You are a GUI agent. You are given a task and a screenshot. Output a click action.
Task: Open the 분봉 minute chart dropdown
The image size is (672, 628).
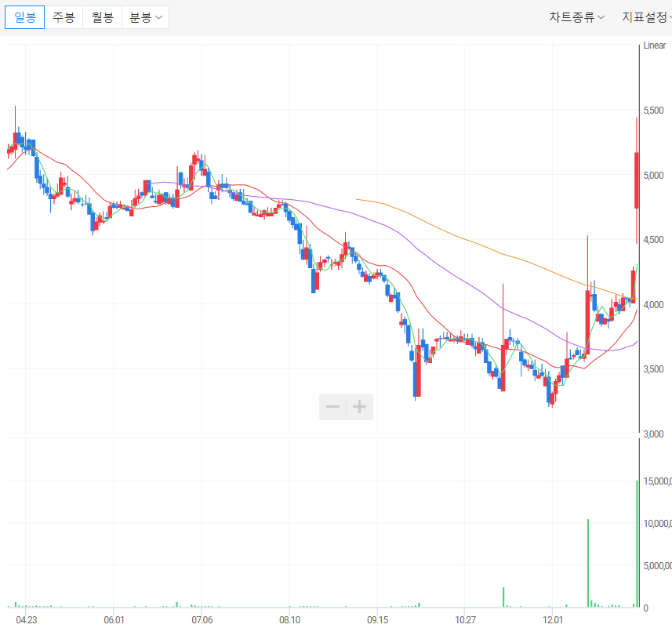(x=146, y=17)
